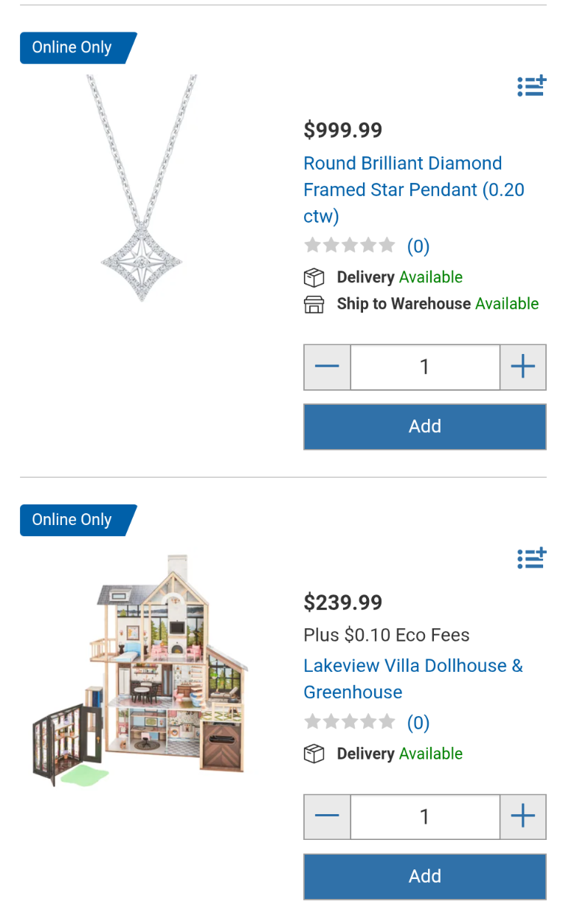Click the dollhouse's Delivery box icon
Screen dimensions: 563x924
click(x=314, y=754)
